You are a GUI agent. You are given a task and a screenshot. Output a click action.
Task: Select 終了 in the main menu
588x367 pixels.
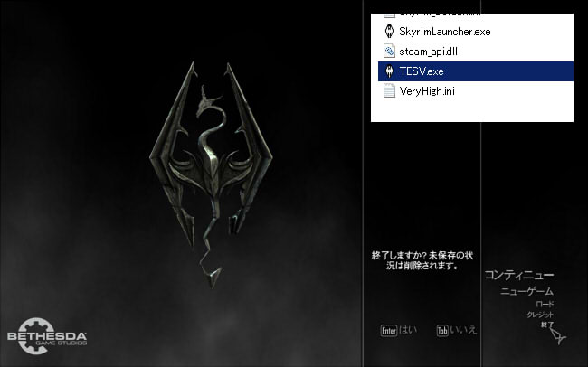[x=547, y=325]
